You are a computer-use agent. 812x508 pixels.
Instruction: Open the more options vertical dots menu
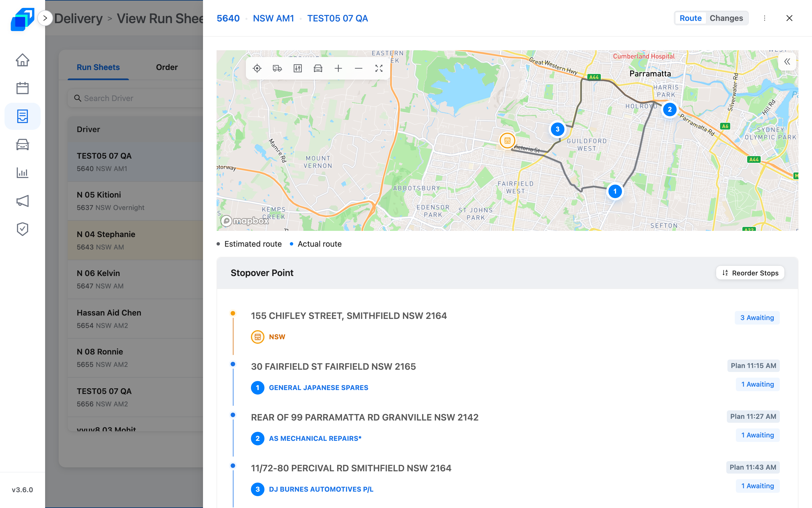tap(765, 18)
